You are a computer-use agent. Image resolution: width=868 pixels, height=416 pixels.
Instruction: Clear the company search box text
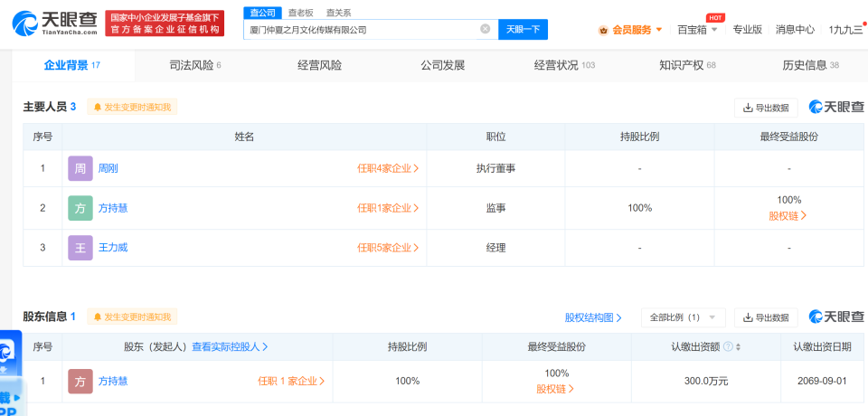(485, 29)
